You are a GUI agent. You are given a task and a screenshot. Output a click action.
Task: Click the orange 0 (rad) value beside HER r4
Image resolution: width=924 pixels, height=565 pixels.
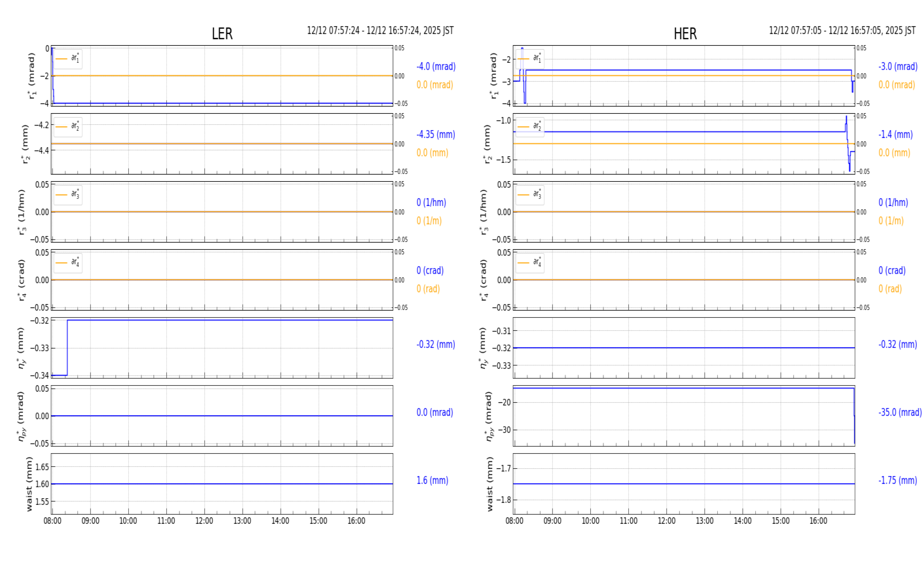[x=890, y=289]
